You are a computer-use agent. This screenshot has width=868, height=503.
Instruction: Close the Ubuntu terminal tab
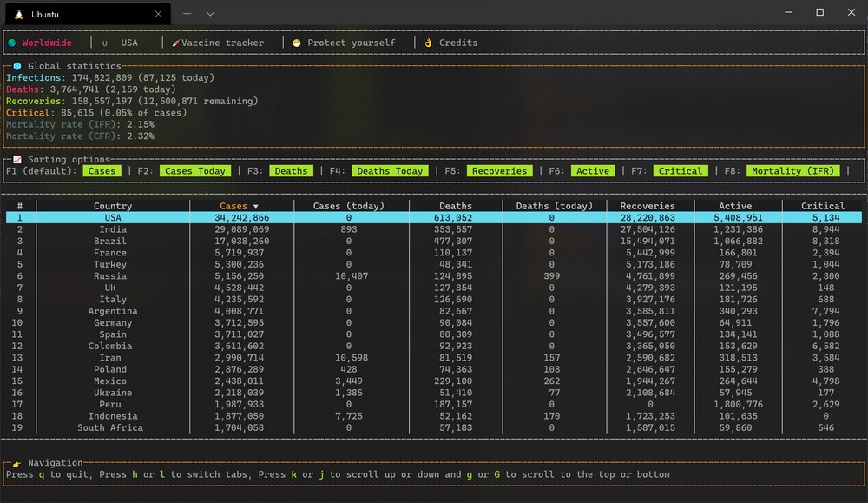coord(158,15)
